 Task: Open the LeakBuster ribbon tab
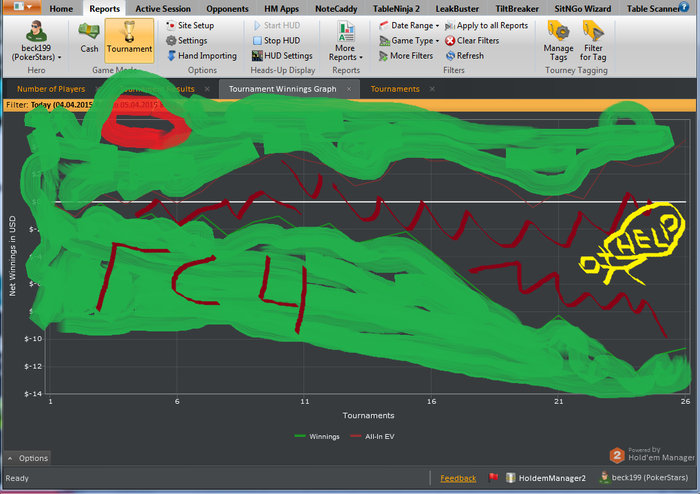pyautogui.click(x=457, y=8)
